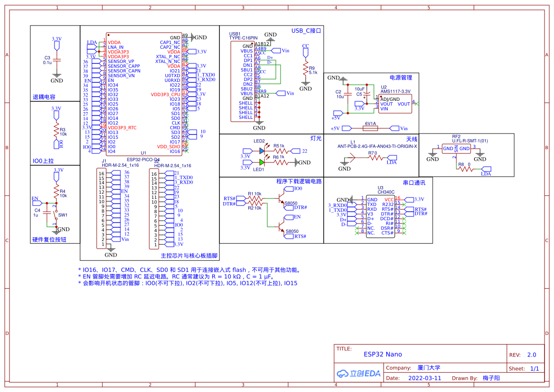This screenshot has width=554, height=392.
Task: Click the SENSOR_VP pin label
Action: 121,62
